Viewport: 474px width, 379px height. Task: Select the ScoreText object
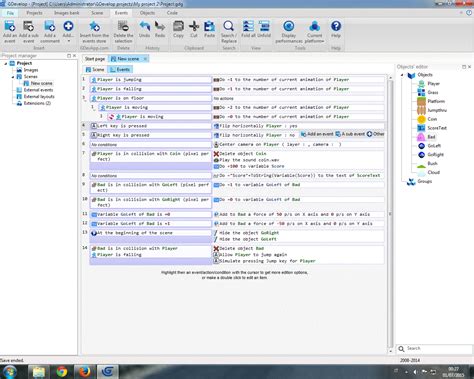pos(437,128)
